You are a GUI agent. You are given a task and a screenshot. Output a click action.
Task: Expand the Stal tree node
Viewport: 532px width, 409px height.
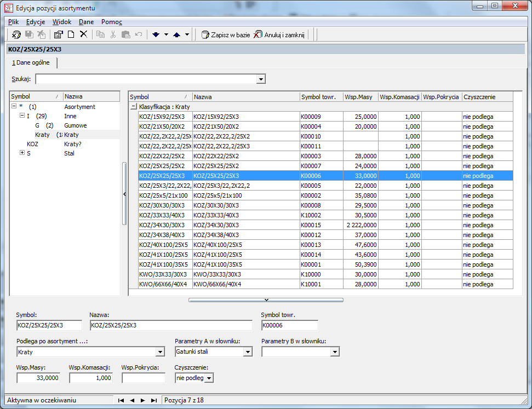click(22, 153)
